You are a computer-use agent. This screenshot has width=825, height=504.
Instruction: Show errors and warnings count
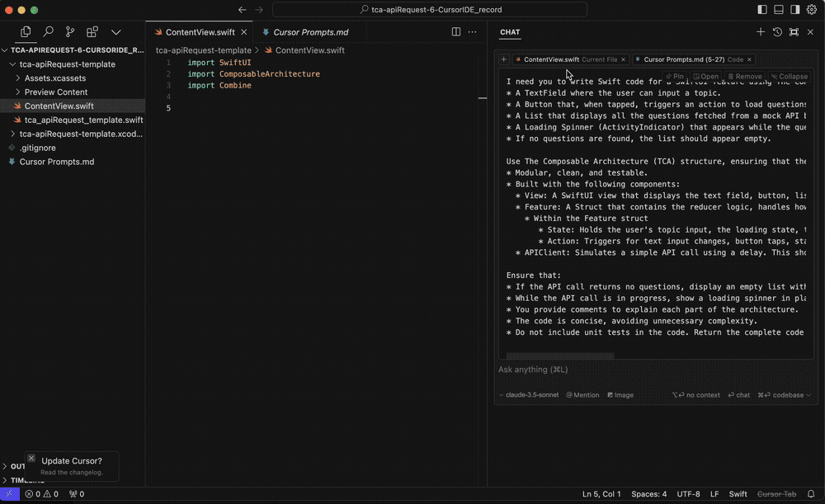(x=41, y=494)
